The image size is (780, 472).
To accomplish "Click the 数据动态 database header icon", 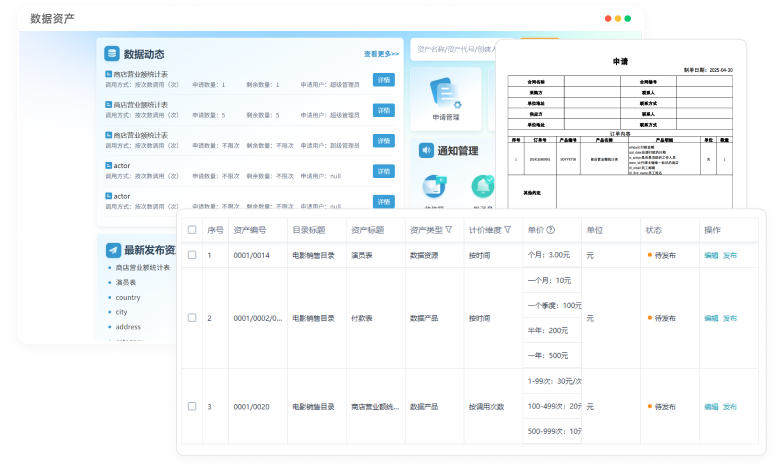I will click(112, 54).
